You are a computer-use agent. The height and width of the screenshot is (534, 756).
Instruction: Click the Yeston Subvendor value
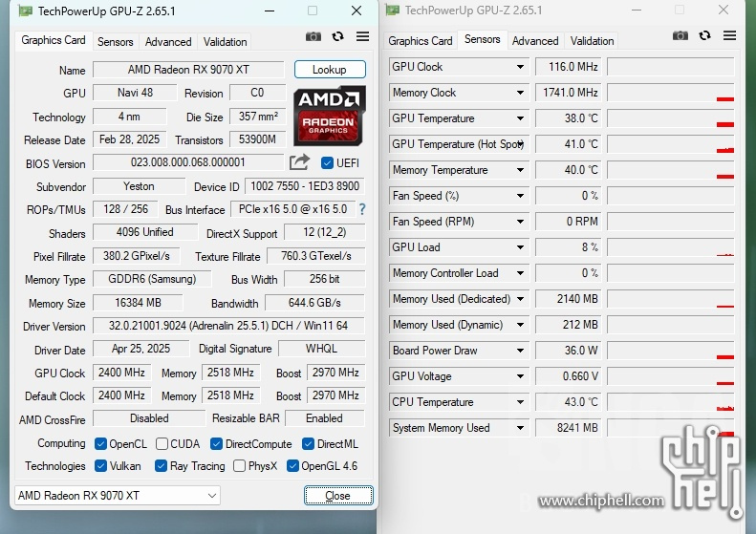click(139, 186)
